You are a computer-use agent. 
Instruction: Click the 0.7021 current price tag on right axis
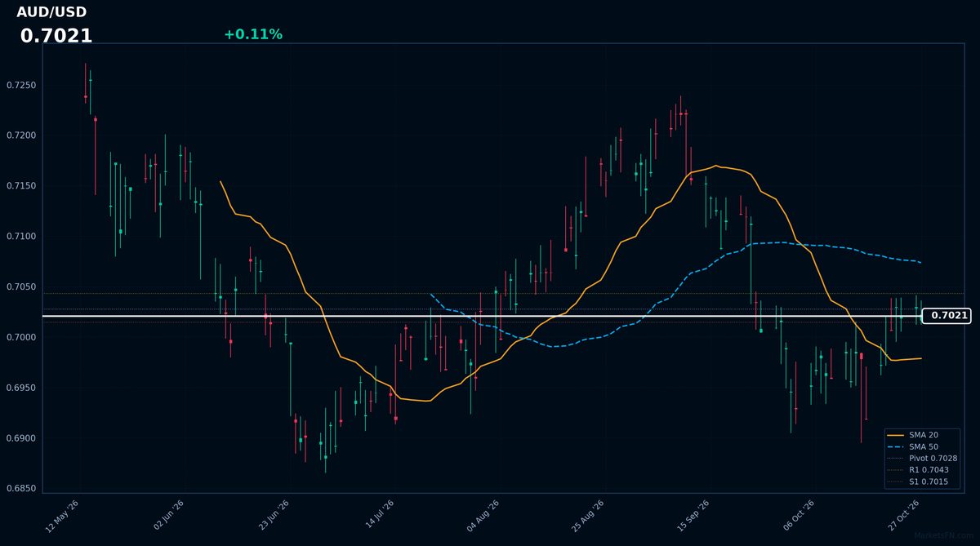pyautogui.click(x=947, y=316)
